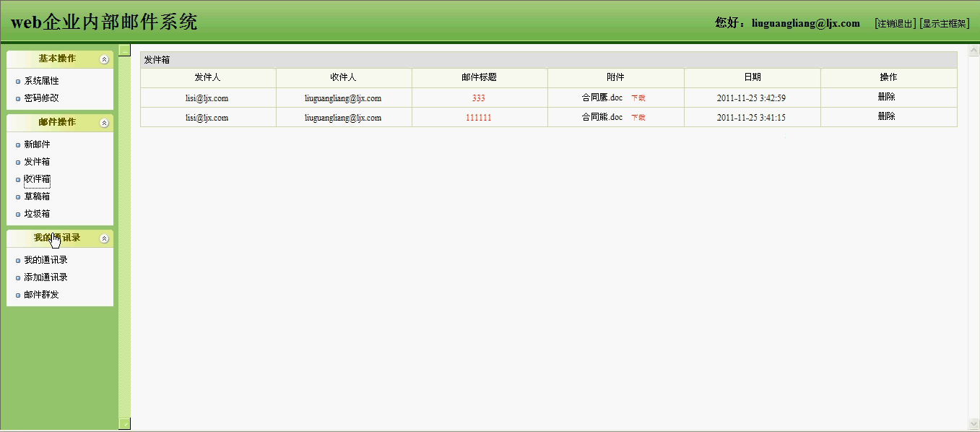Click sidebar splitter top arrow button
Viewport: 980px width, 432px height.
(x=125, y=50)
